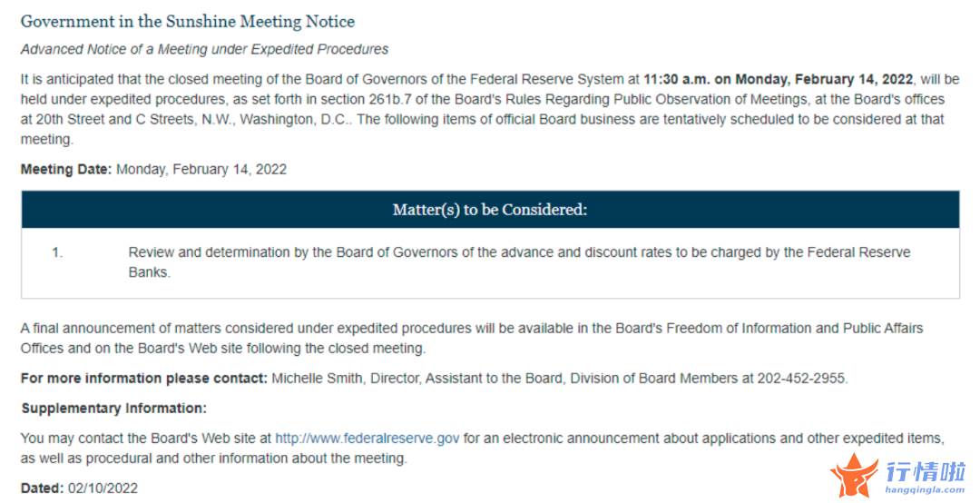Screen dimensions: 980x503
Task: Click the Michelle Smith contact name
Action: click(x=317, y=379)
